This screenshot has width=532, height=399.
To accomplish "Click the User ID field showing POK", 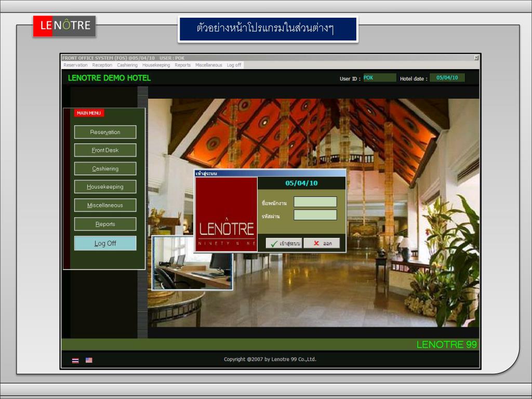I will (x=380, y=78).
